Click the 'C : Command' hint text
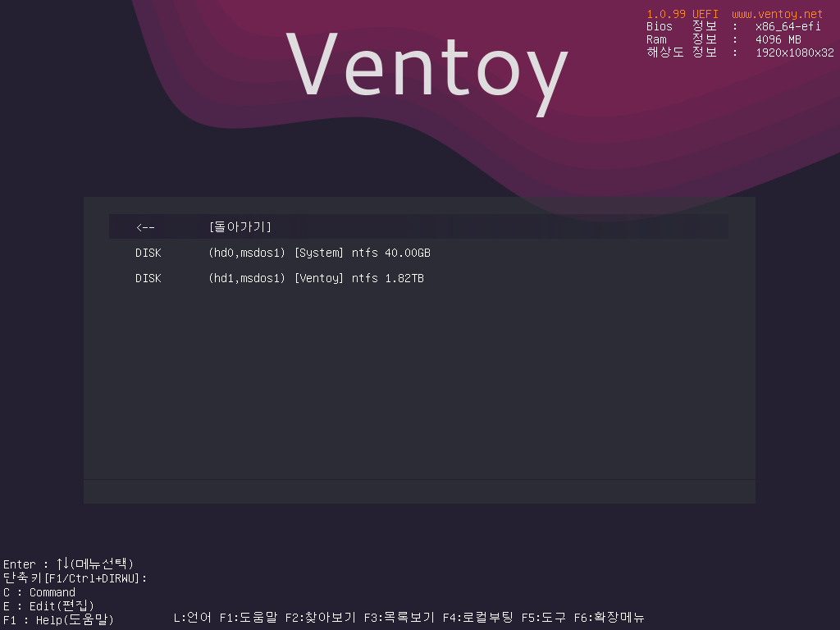840x630 pixels. (x=39, y=592)
